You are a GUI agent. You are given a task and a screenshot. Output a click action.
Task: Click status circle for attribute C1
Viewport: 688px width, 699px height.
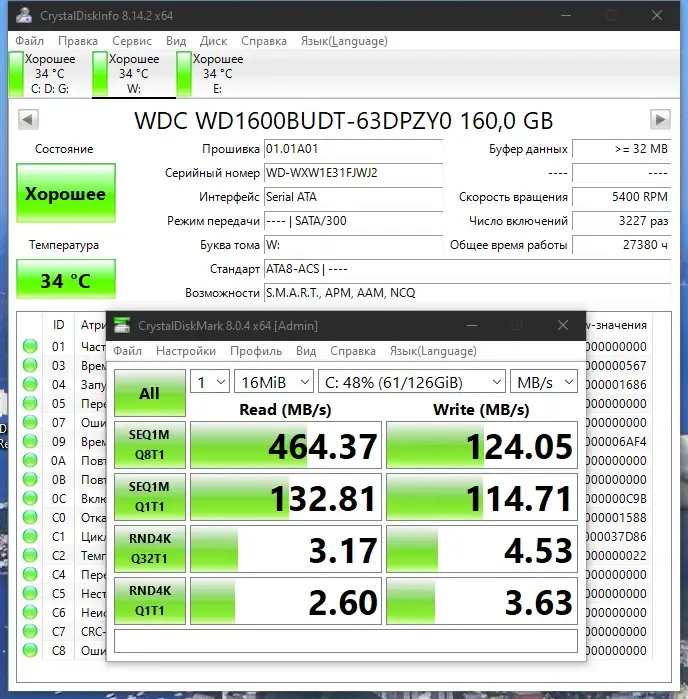tap(30, 536)
